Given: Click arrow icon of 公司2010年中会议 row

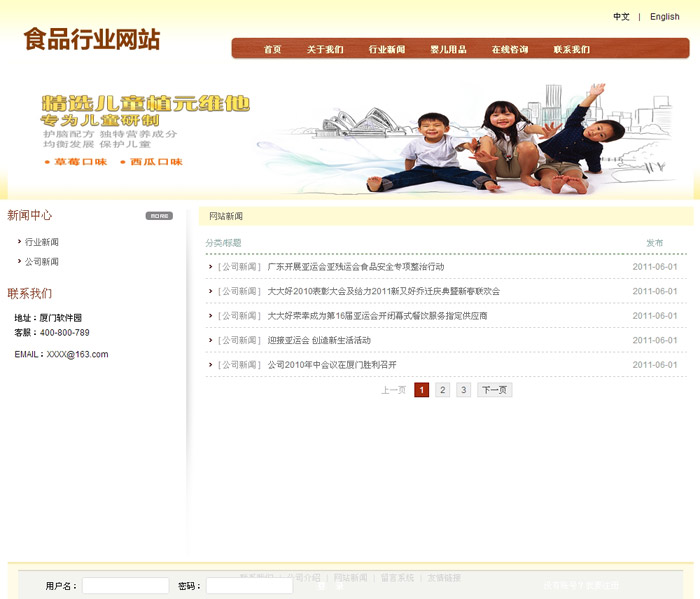Looking at the screenshot, I should point(210,365).
